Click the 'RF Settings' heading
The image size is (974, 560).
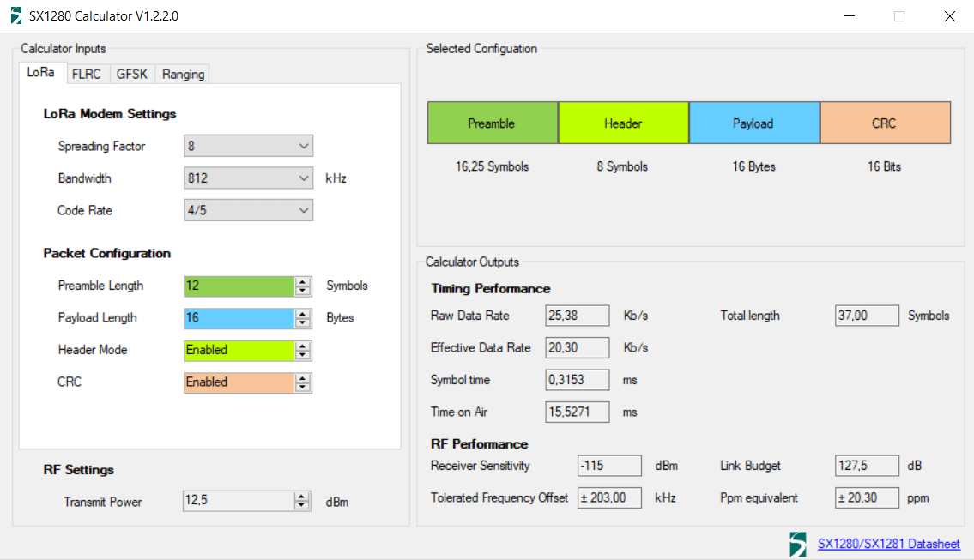click(x=78, y=470)
